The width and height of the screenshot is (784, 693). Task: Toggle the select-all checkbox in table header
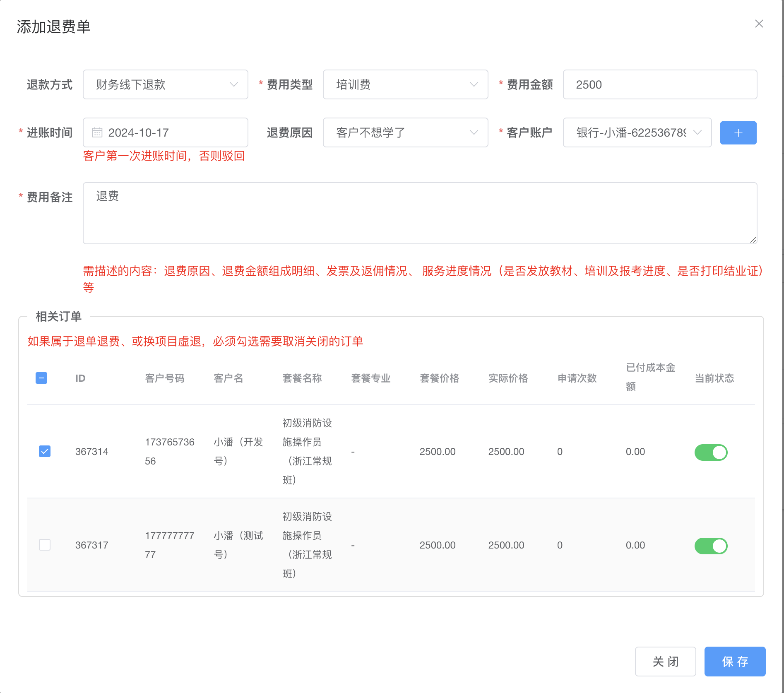click(41, 378)
